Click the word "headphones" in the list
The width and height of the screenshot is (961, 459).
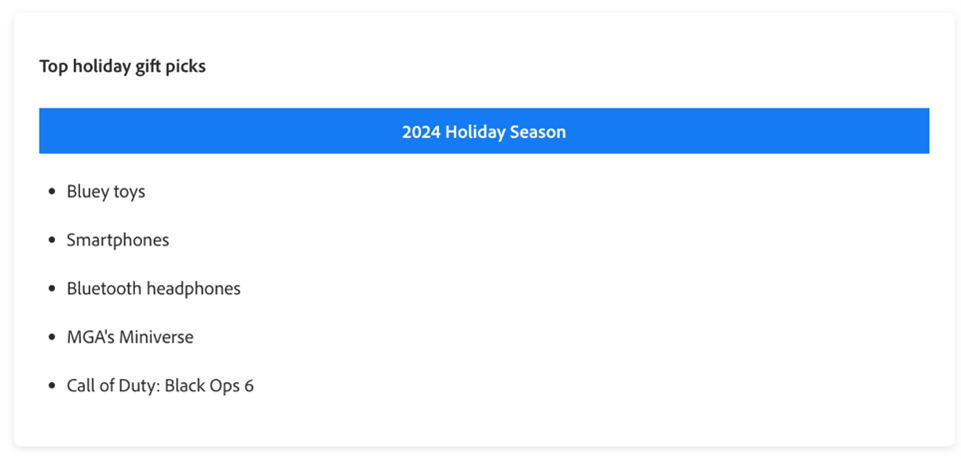197,289
